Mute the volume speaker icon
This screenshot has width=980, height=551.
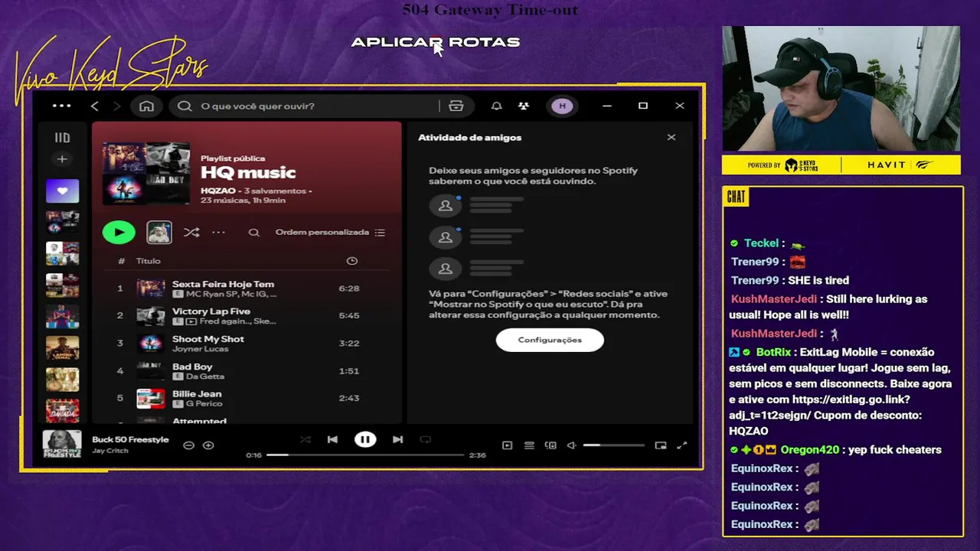tap(571, 445)
